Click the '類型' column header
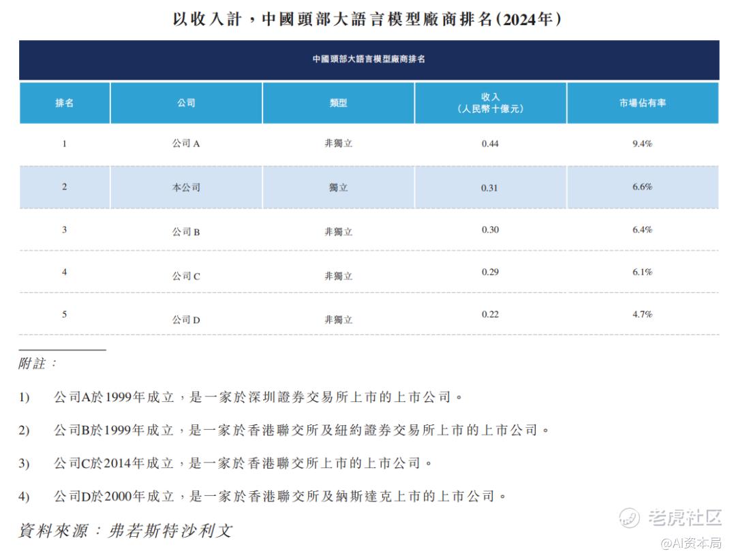The height and width of the screenshot is (560, 736). click(339, 103)
